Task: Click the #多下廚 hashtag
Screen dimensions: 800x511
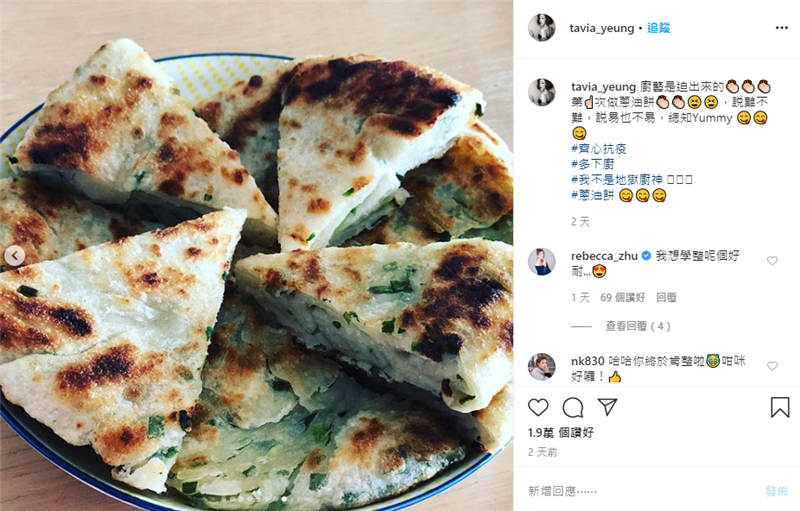Action: pos(592,164)
